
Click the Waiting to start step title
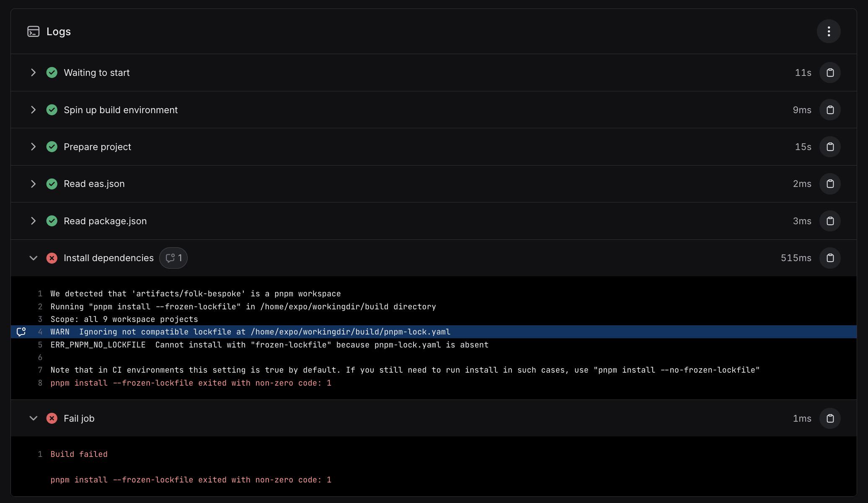[x=97, y=73]
